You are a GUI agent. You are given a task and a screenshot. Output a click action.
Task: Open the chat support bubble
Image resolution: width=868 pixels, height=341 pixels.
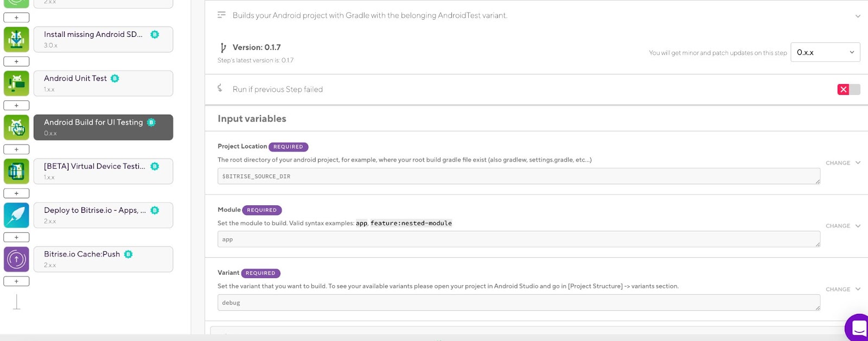pos(858,327)
